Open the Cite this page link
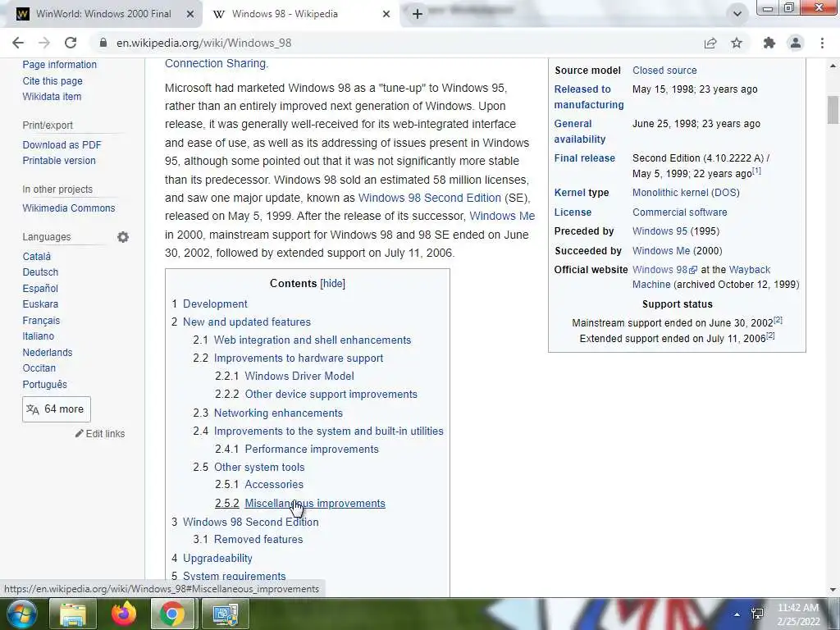Screen dimensions: 840x630 52,81
